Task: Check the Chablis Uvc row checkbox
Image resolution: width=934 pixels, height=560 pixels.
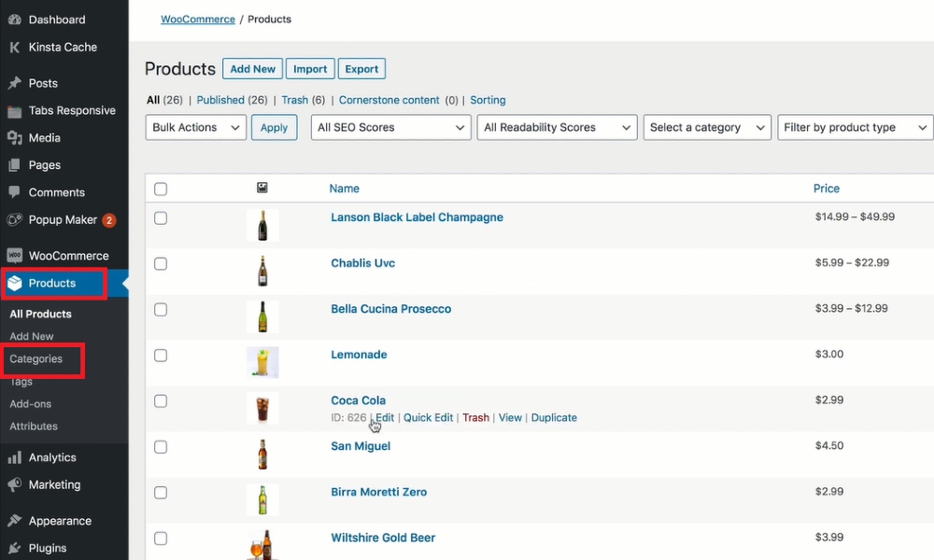Action: pos(161,263)
